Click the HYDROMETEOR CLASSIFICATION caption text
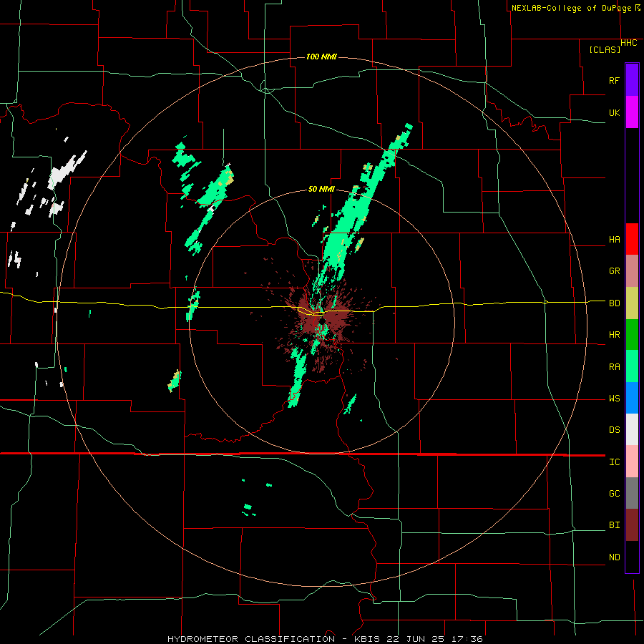The image size is (644, 644). 251,639
